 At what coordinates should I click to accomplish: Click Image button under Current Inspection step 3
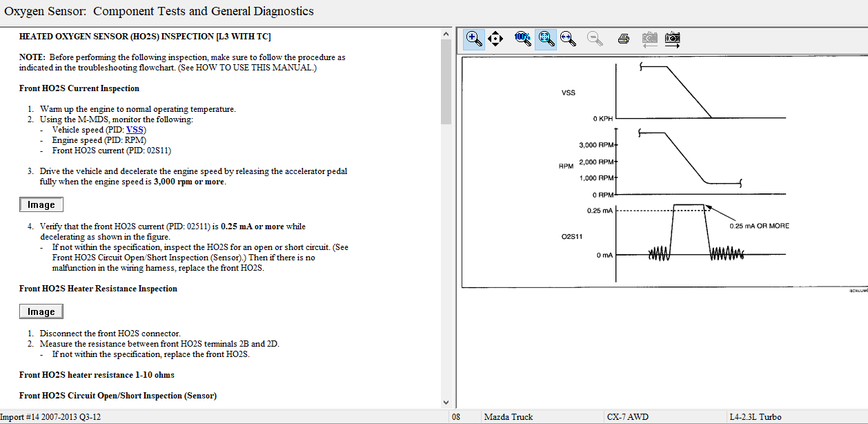41,204
